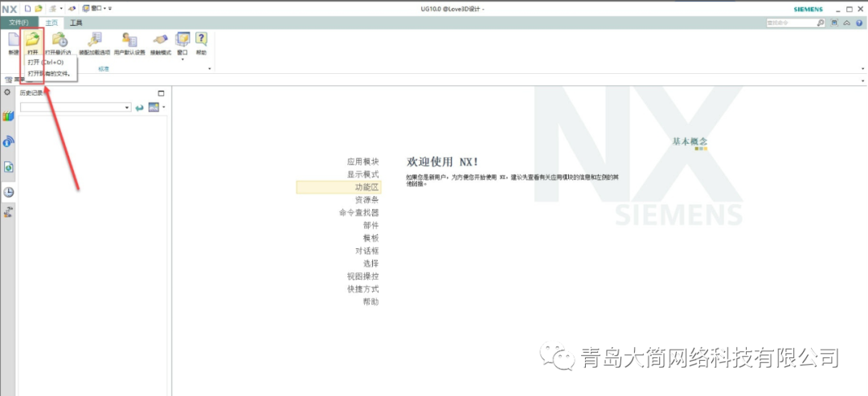The width and height of the screenshot is (868, 396).
Task: Click the 欢迎使用 NX! heading
Action: click(x=442, y=161)
